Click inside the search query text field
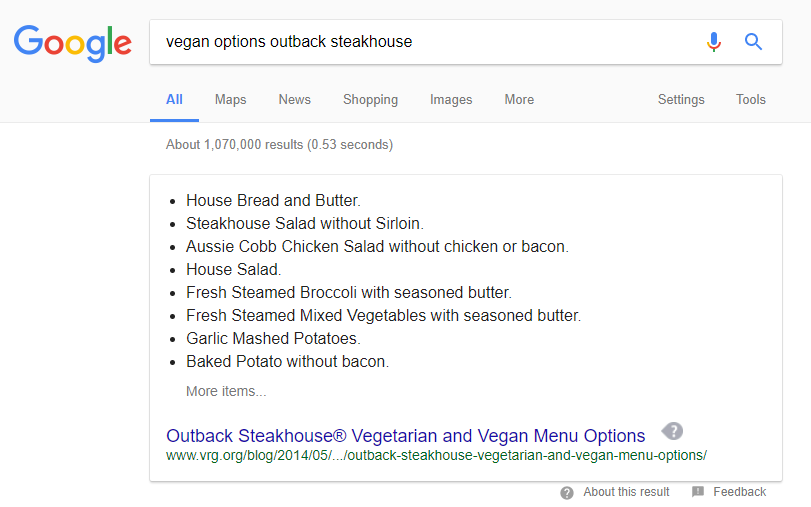The height and width of the screenshot is (507, 811). [424, 42]
